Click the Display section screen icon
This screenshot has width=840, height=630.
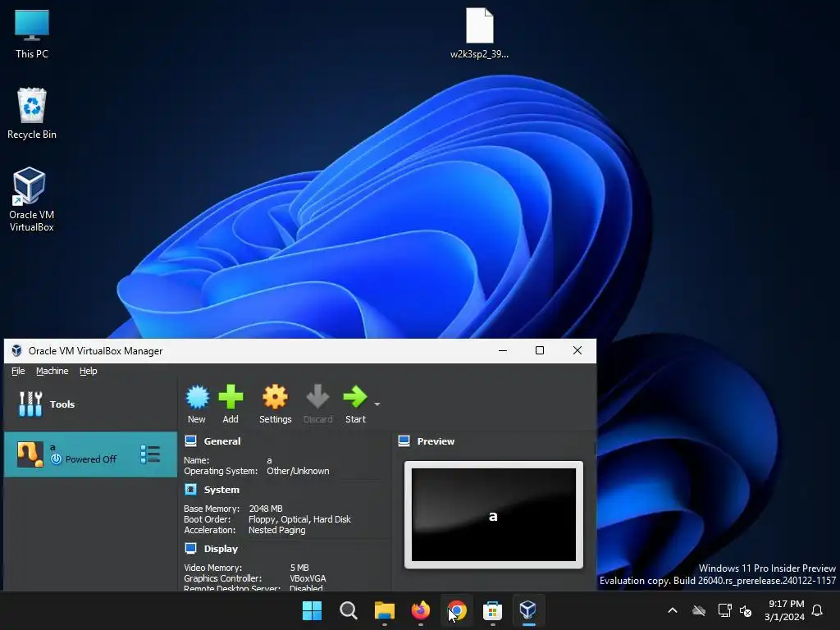tap(190, 548)
